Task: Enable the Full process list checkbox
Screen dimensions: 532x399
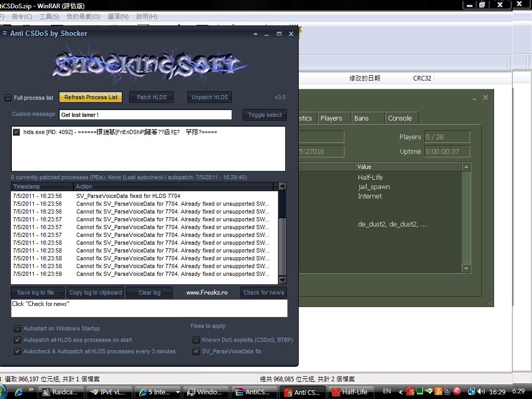Action: (x=8, y=98)
